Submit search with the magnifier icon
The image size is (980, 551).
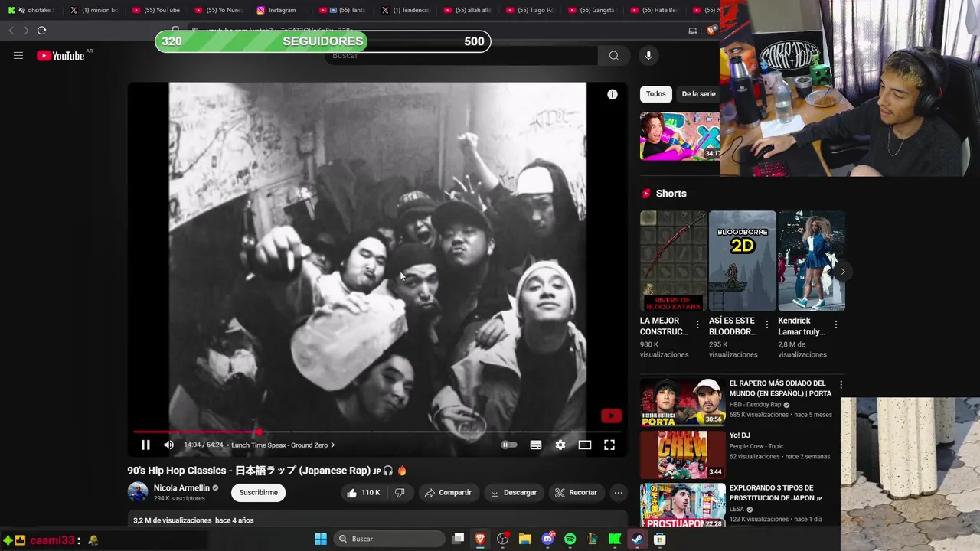(613, 55)
